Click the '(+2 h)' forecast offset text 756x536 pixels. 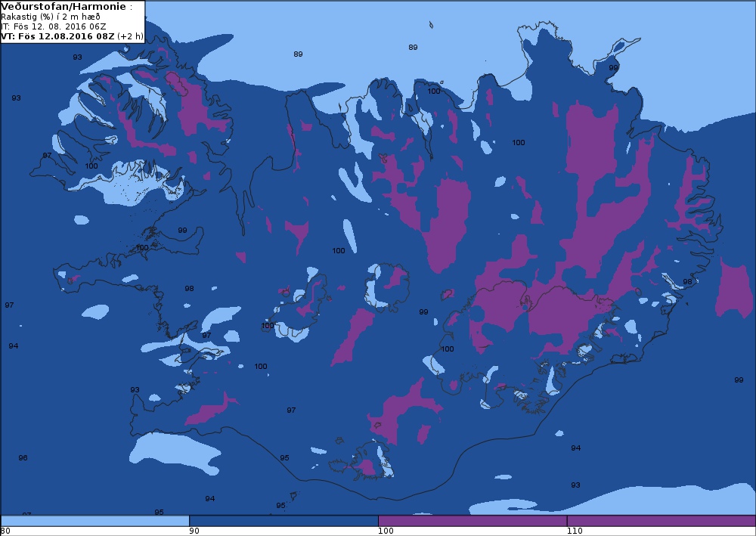[130, 36]
